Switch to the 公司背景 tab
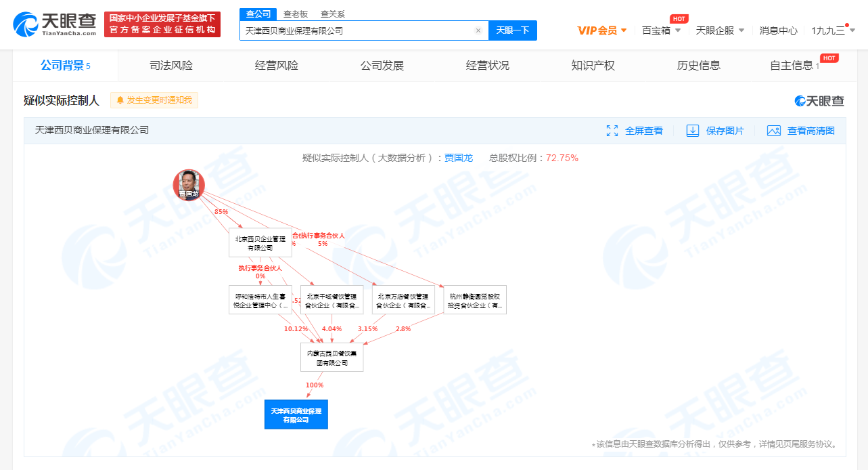 66,66
